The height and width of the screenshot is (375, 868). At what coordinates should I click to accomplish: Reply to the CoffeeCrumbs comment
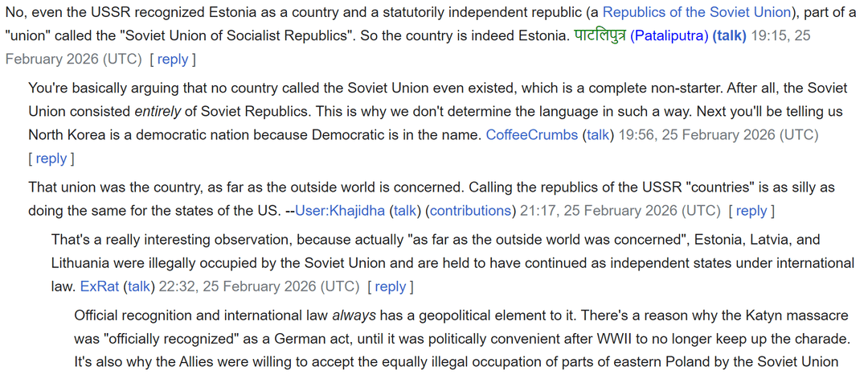click(51, 159)
